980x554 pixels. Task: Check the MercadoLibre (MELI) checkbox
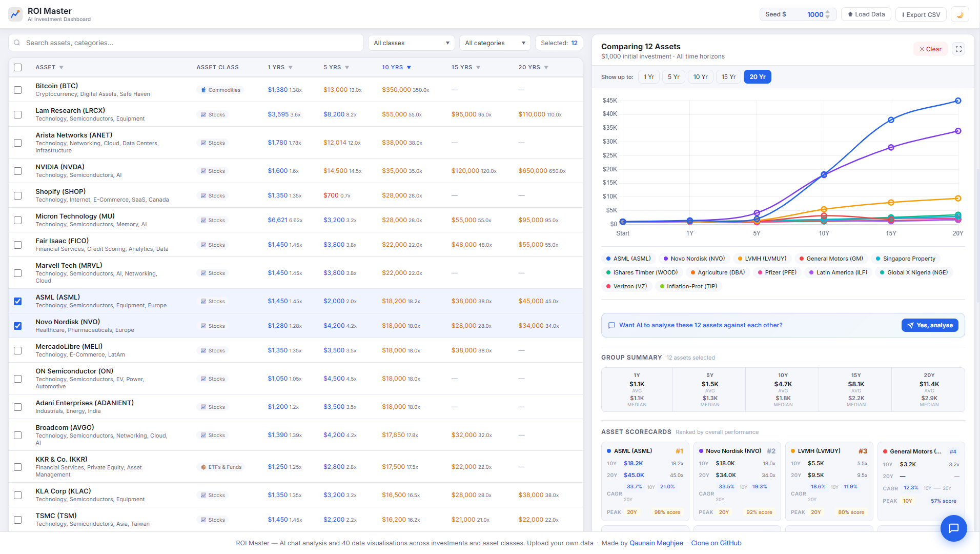coord(18,351)
